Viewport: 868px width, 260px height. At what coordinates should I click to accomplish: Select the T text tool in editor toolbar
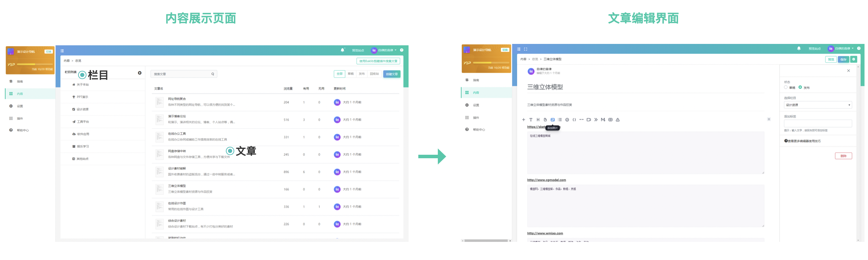531,120
